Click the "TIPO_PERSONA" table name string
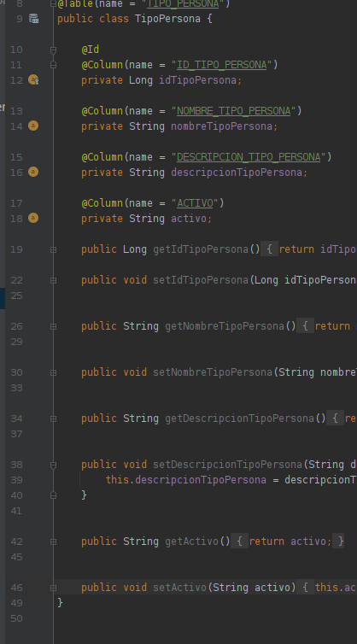The image size is (357, 644). (x=183, y=4)
